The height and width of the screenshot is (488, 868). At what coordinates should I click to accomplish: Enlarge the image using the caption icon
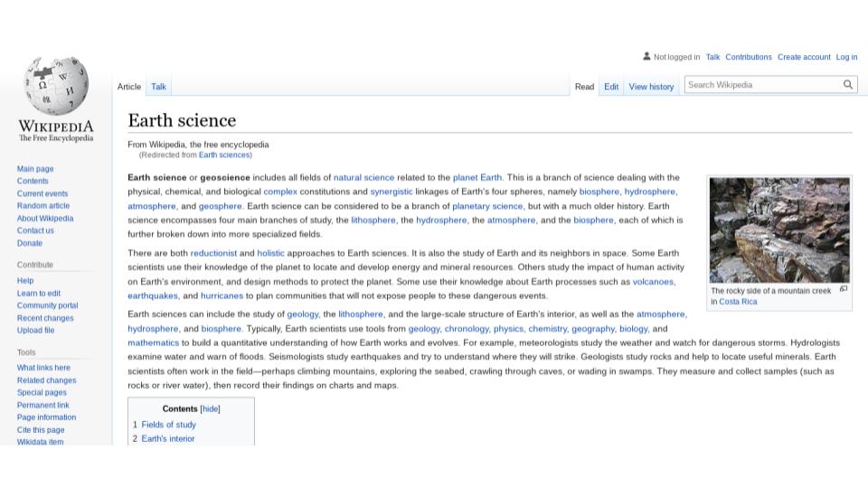coord(844,289)
